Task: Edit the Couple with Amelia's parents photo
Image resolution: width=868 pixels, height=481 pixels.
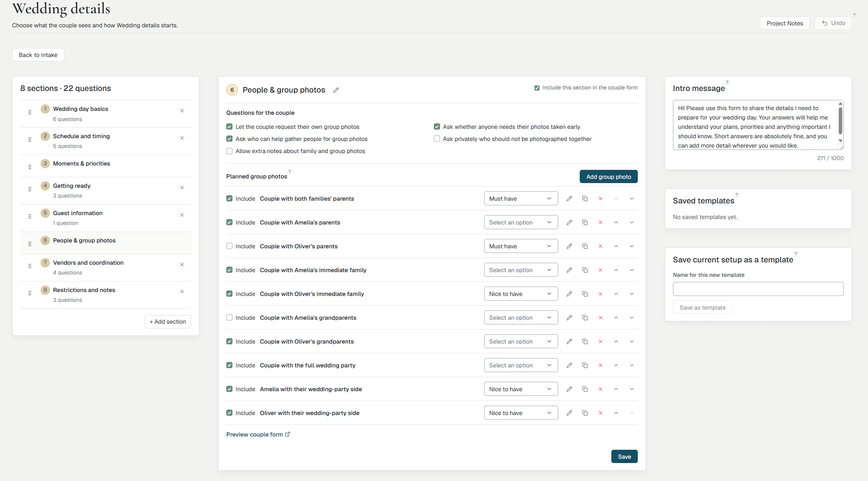Action: click(x=569, y=223)
